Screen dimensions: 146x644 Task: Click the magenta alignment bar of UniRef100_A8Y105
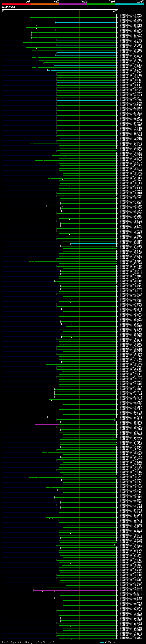(x=47, y=424)
